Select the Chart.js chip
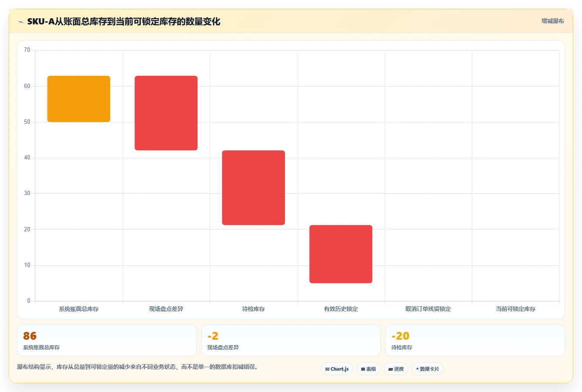This screenshot has height=392, width=582. [337, 369]
